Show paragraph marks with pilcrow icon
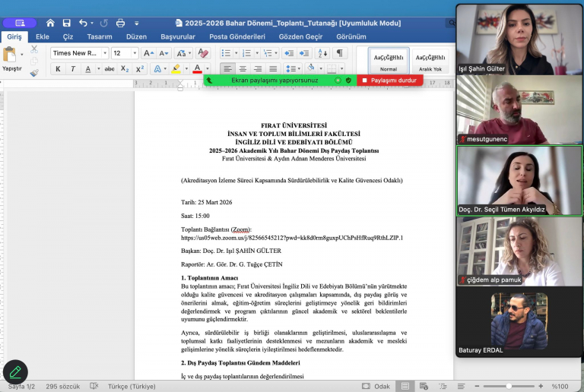 (339, 53)
